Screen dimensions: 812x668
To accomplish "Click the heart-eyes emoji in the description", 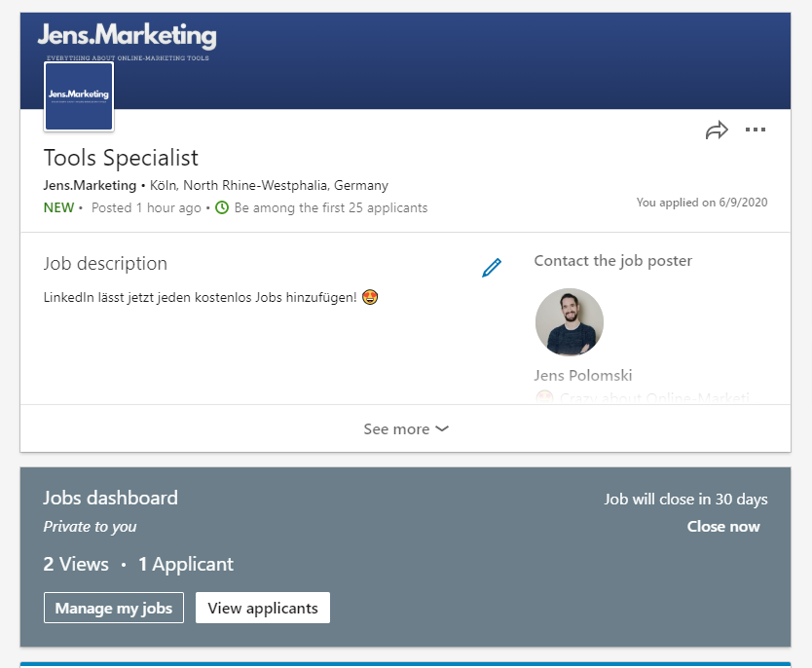I will click(370, 297).
